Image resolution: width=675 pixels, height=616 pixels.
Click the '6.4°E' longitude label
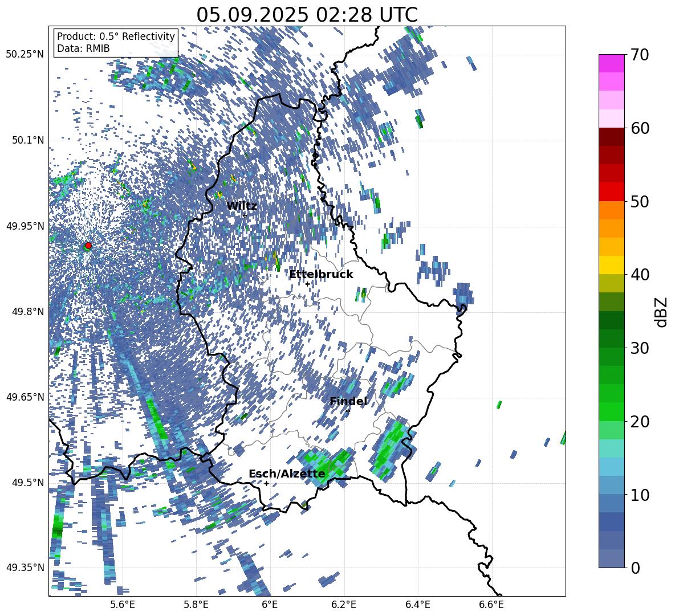417,605
